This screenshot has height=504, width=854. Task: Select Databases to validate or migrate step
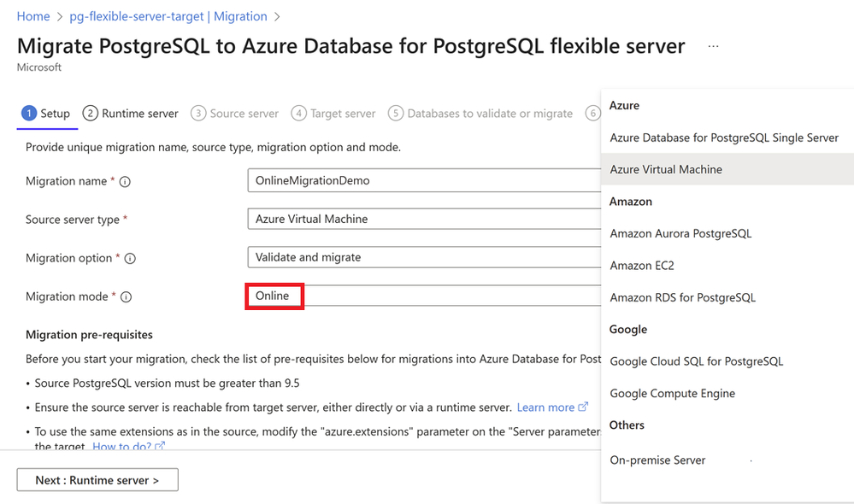480,114
